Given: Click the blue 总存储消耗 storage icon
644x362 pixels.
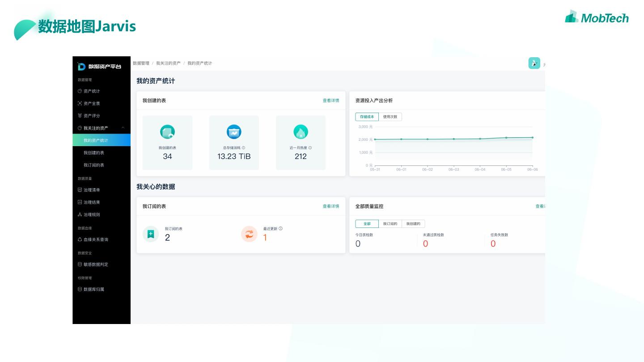Looking at the screenshot, I should pos(234,132).
